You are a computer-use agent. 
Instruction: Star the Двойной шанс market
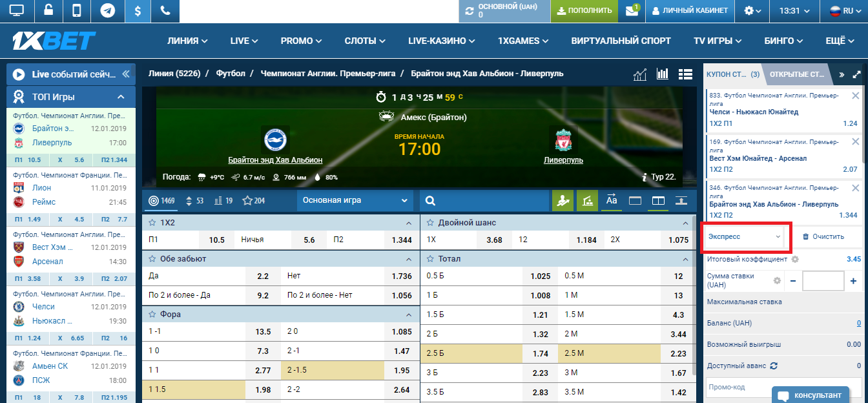[x=431, y=222]
